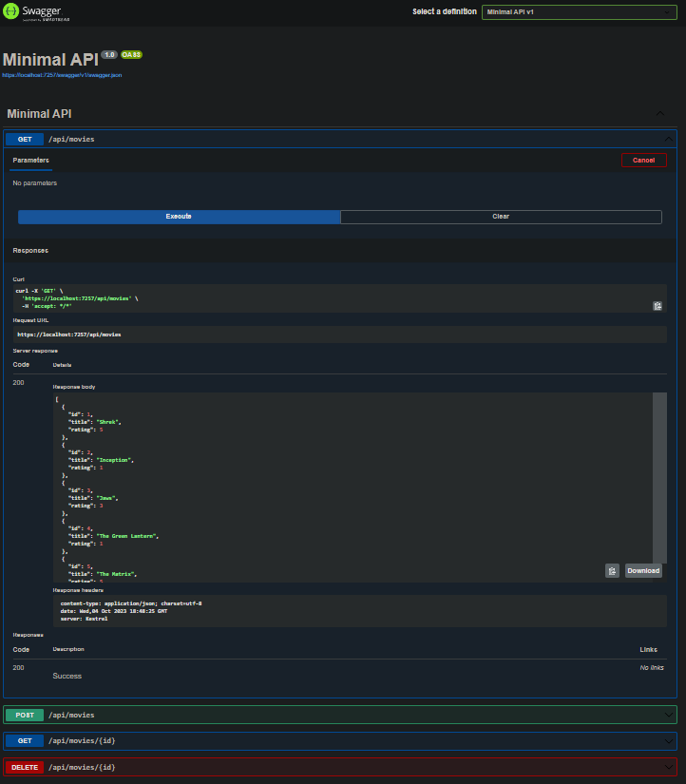
Task: Switch to the Parameters tab
Action: (30, 160)
